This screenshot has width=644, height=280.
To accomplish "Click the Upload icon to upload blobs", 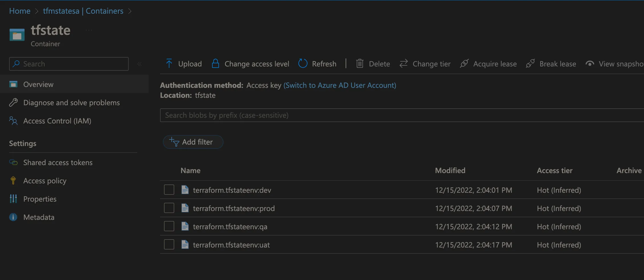I will click(169, 64).
